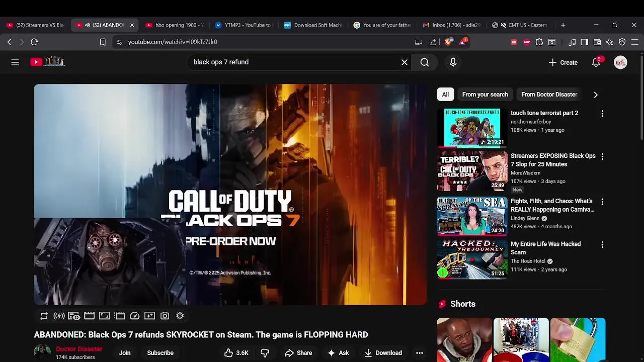Click the Ask button

(x=338, y=353)
